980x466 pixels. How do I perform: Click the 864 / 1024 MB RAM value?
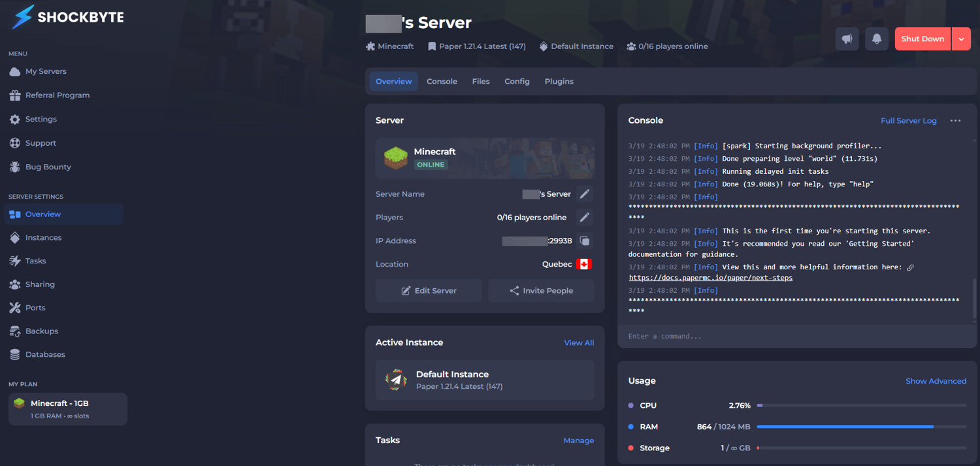click(x=724, y=427)
